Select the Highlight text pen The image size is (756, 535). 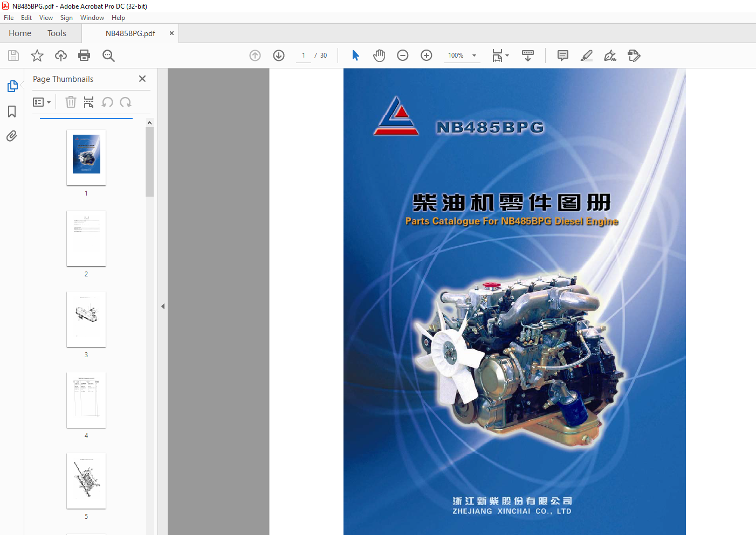(587, 55)
